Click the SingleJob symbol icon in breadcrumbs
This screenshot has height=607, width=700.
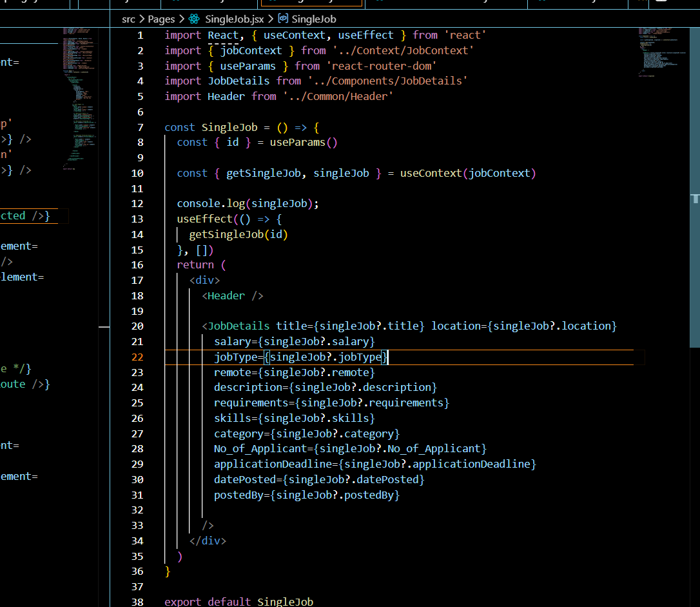pos(283,18)
